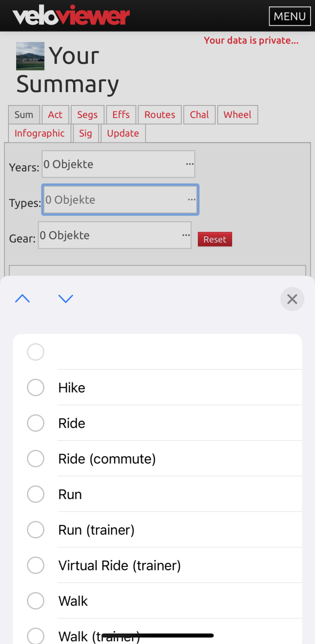Screen dimensions: 315x644
Task: Select the Virtual Ride (trainer) option
Action: click(x=36, y=566)
